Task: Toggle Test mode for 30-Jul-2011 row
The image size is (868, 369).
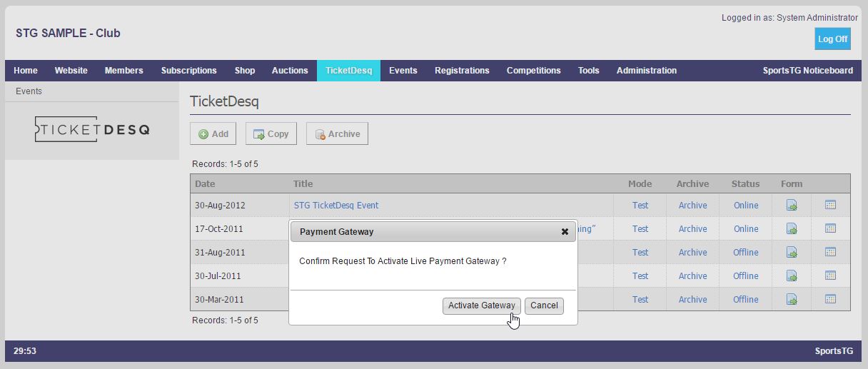Action: [640, 276]
